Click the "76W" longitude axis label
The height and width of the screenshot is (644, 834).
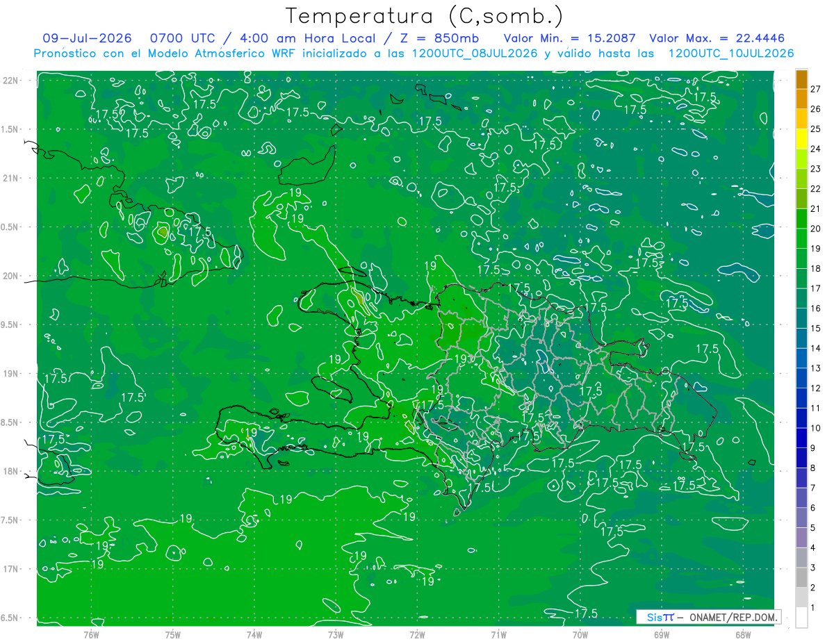point(91,635)
